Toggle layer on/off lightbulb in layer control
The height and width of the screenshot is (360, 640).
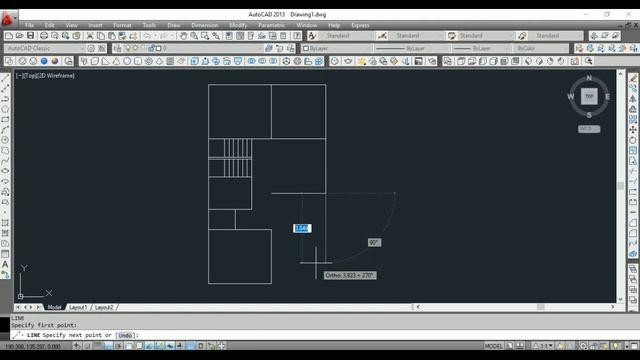[x=128, y=48]
